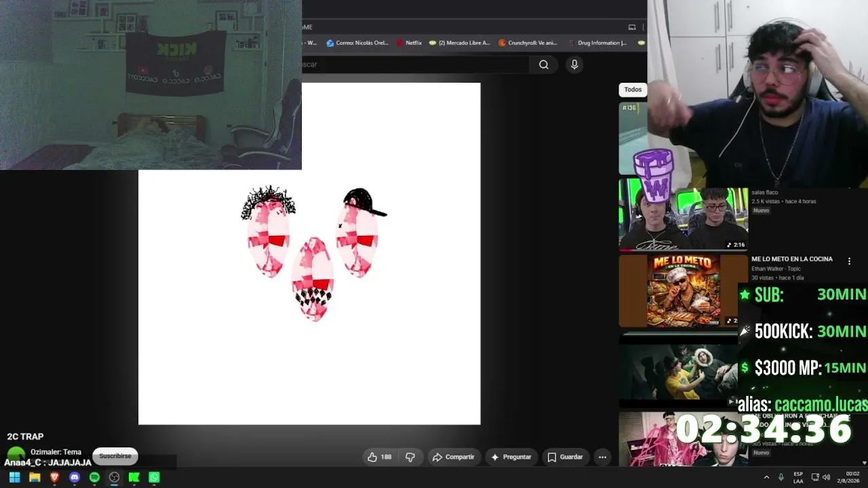The height and width of the screenshot is (488, 868).
Task: Show hidden system tray icons
Action: pyautogui.click(x=766, y=477)
